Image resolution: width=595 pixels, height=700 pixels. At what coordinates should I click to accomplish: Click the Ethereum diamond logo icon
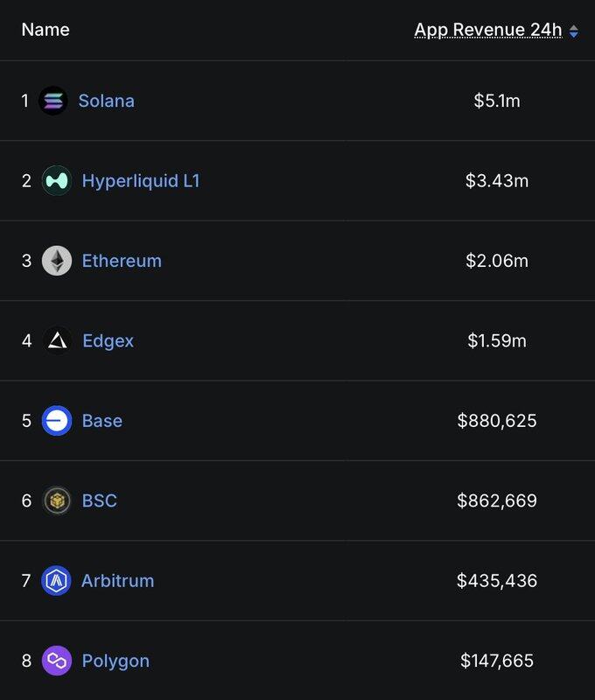pos(57,261)
